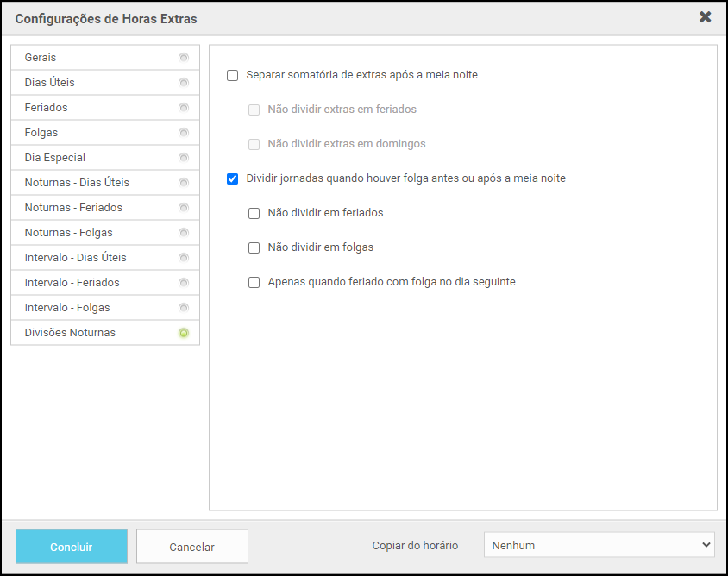The image size is (728, 576).
Task: Enable Apenas quando feriado com folga seguinte
Action: [254, 282]
